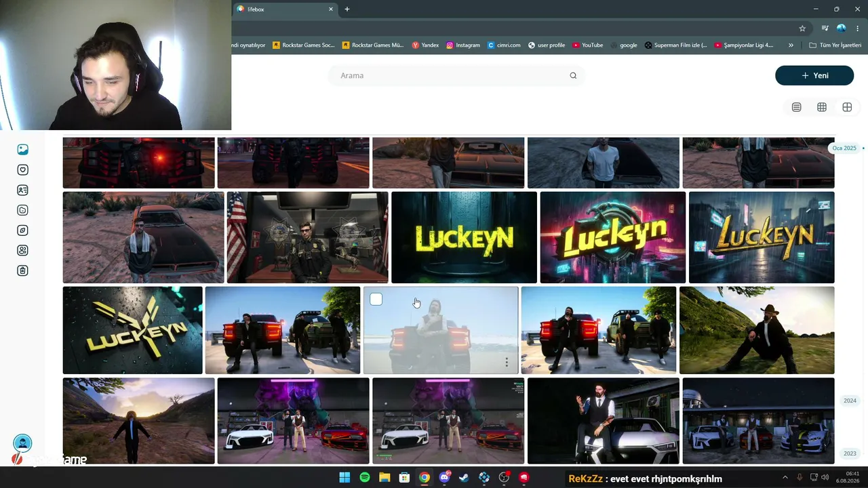Open sunset hillside character photo
Image resolution: width=868 pixels, height=488 pixels.
click(138, 421)
